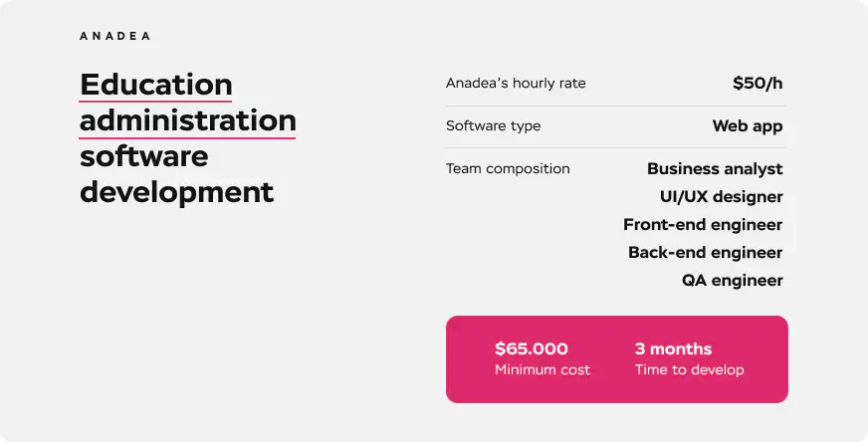The width and height of the screenshot is (868, 442).
Task: Select UI/UX designer team role
Action: pyautogui.click(x=721, y=197)
